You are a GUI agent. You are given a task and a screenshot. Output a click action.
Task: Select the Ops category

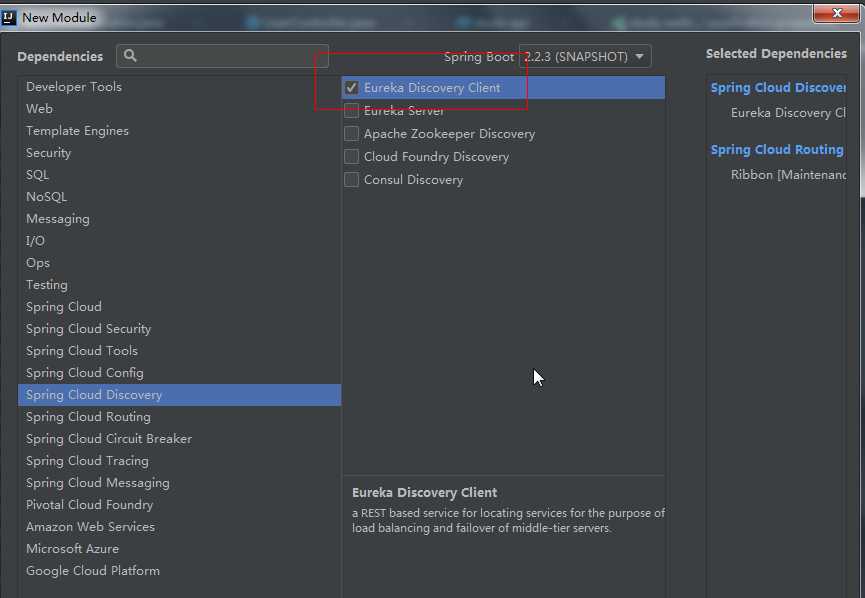179,263
